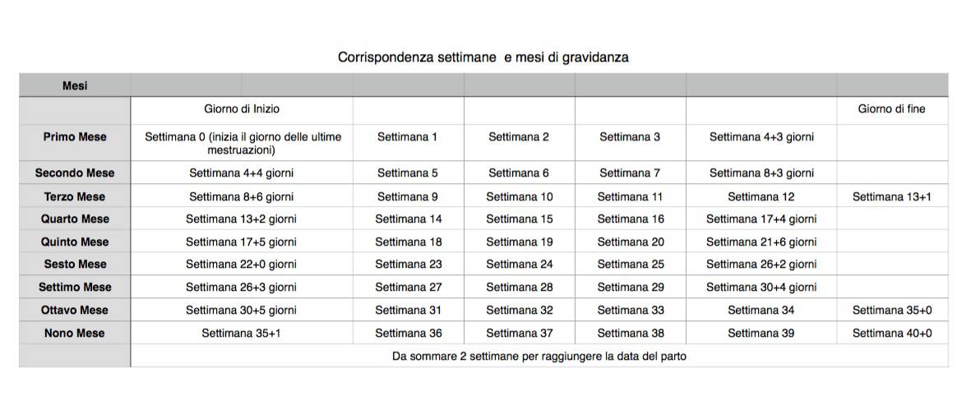Click the footer note 'Da sommare 2 settimane'
This screenshot has height=410, width=980.
click(539, 357)
